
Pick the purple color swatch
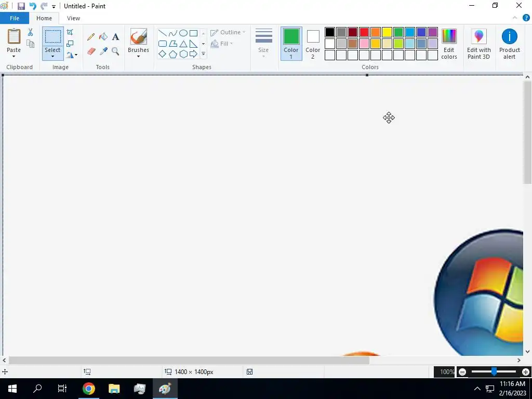click(433, 32)
